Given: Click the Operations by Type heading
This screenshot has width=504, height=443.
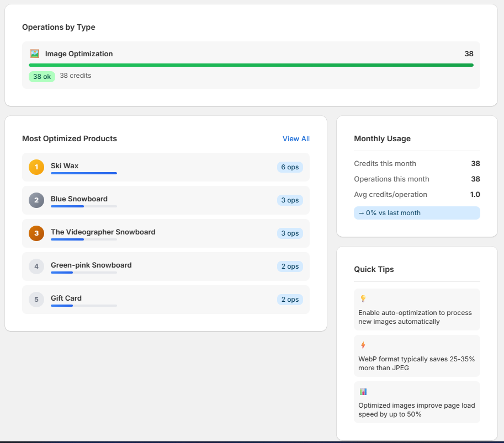Looking at the screenshot, I should (59, 27).
